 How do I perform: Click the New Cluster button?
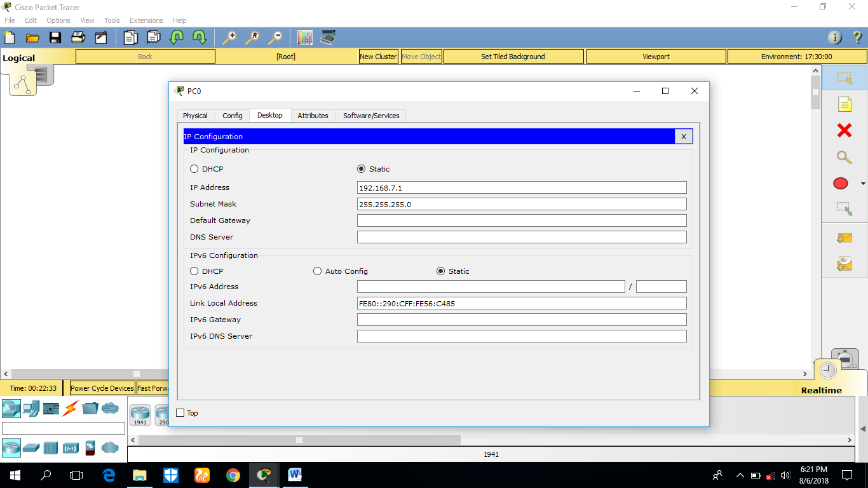coord(378,56)
